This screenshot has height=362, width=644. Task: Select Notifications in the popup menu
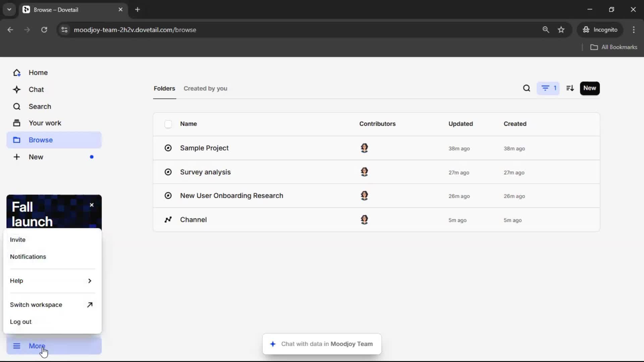coord(28,257)
